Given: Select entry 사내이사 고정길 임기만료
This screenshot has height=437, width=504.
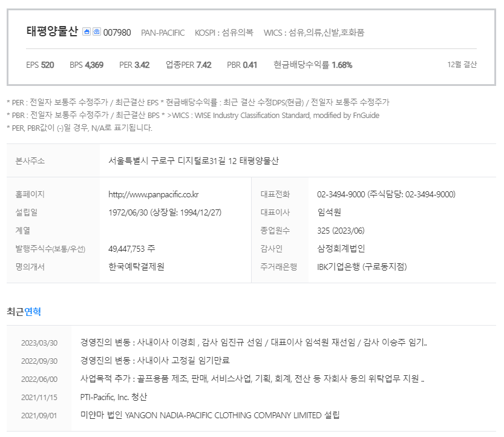Looking at the screenshot, I should (155, 361).
